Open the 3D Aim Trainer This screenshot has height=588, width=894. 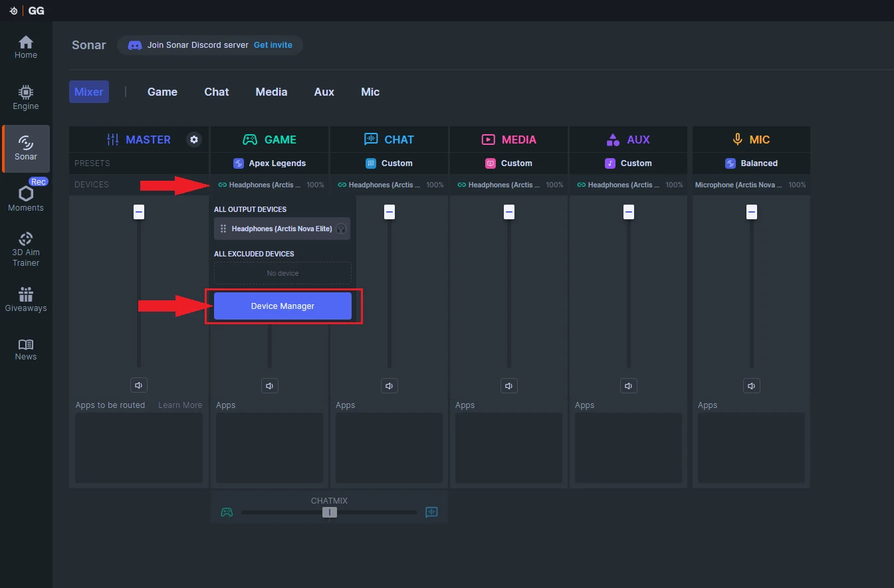(x=26, y=248)
